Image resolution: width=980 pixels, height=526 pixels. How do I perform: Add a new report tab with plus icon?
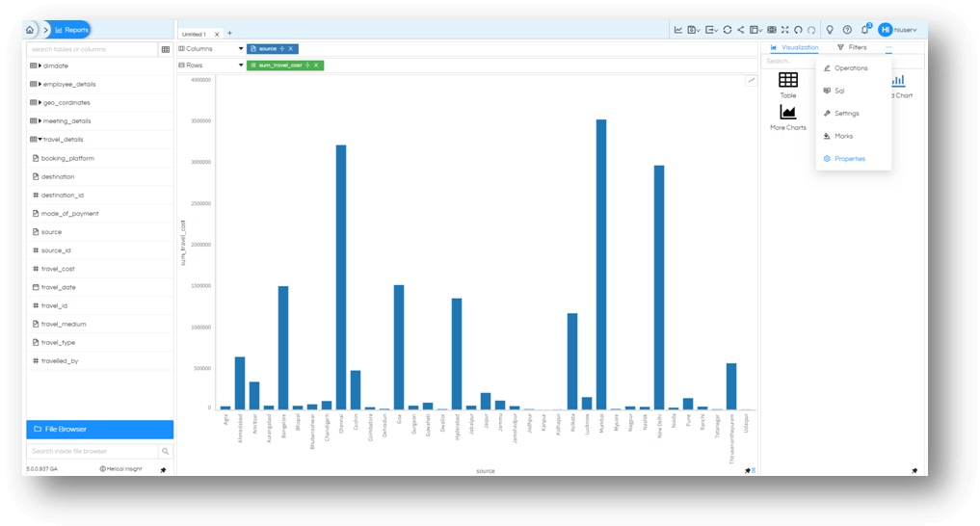[229, 33]
